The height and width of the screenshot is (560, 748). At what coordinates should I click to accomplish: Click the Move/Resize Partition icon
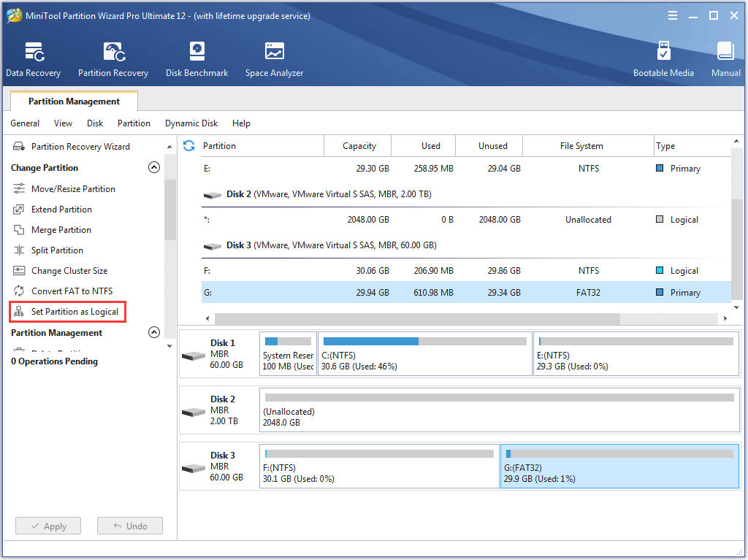point(19,188)
